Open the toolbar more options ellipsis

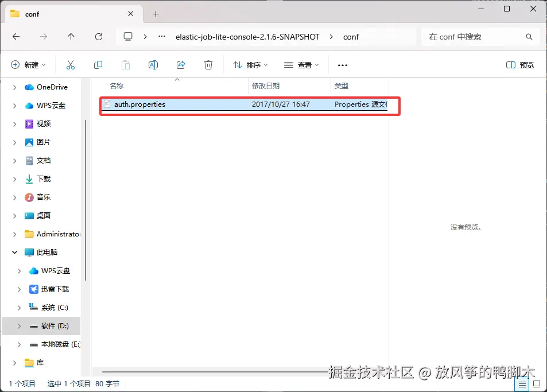pyautogui.click(x=343, y=65)
